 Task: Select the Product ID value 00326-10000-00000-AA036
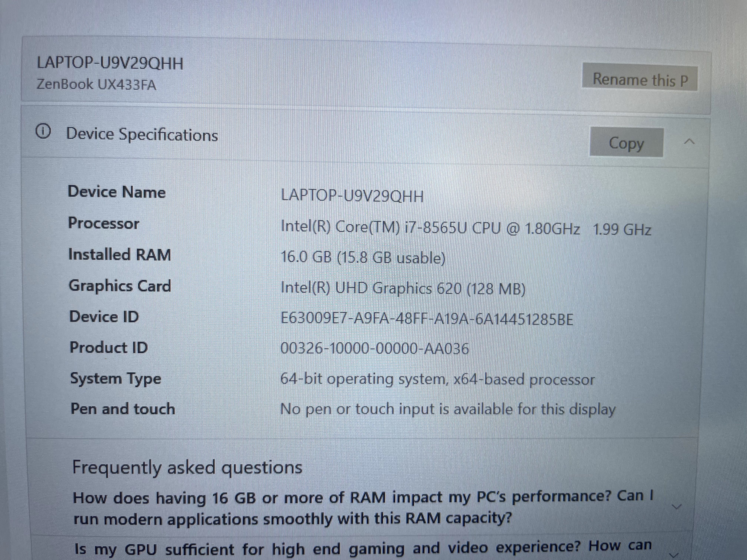click(x=375, y=348)
